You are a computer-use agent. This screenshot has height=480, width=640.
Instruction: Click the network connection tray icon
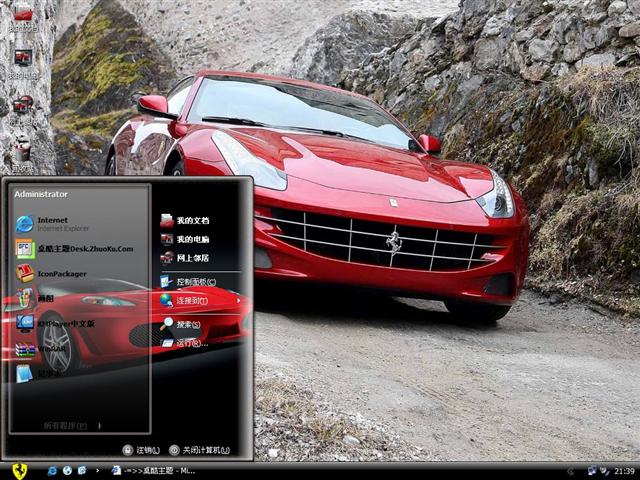(591, 471)
